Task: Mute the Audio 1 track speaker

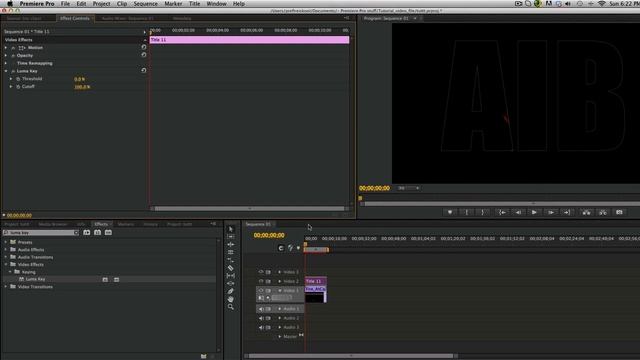Action: pos(261,309)
